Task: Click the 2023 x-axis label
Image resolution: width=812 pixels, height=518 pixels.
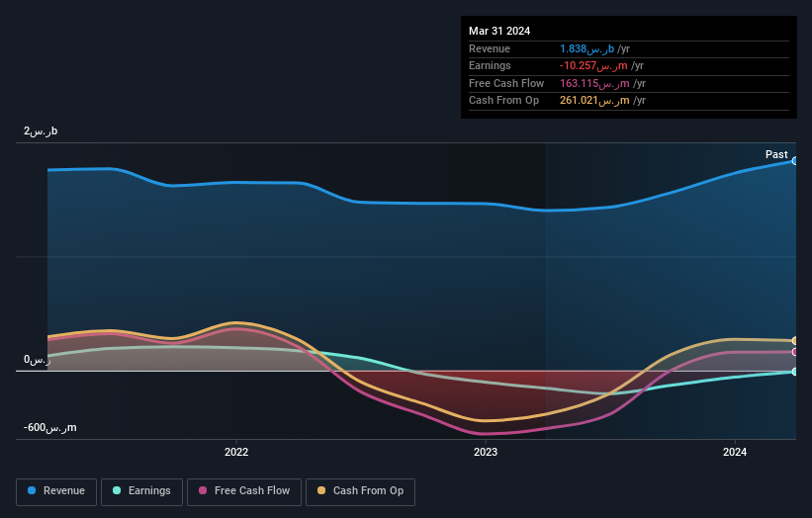Action: (486, 452)
